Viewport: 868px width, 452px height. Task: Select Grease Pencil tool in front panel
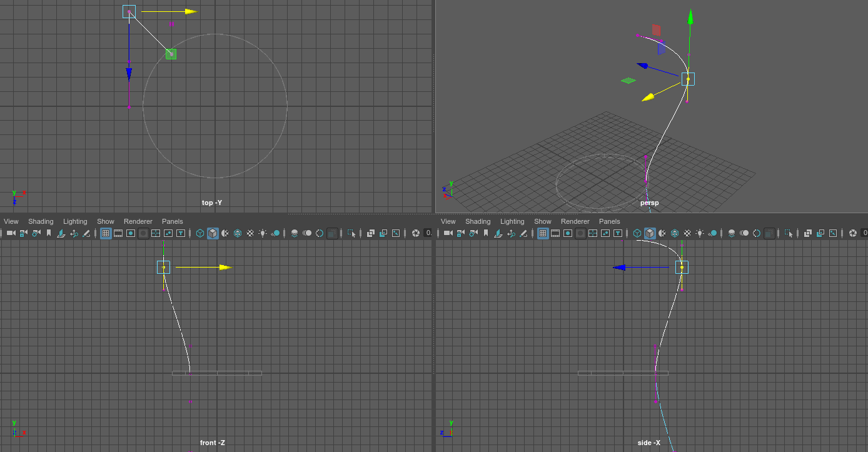(87, 233)
